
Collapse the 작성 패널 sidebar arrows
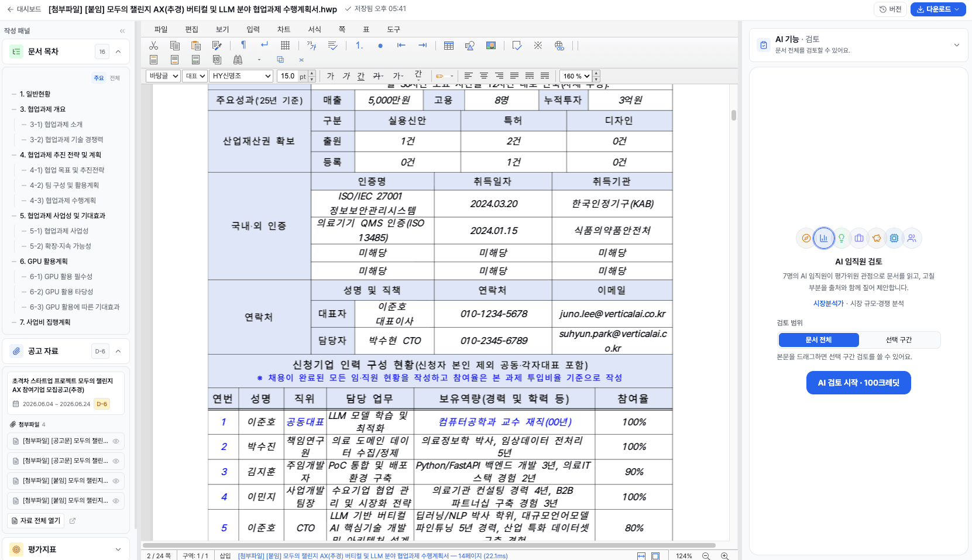(122, 31)
